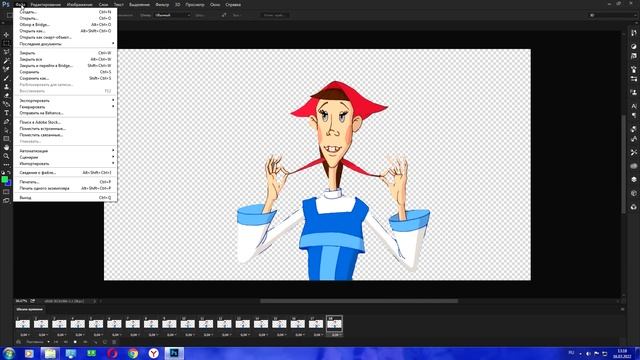
Task: Expand Автоматизация submenu
Action: pos(65,151)
